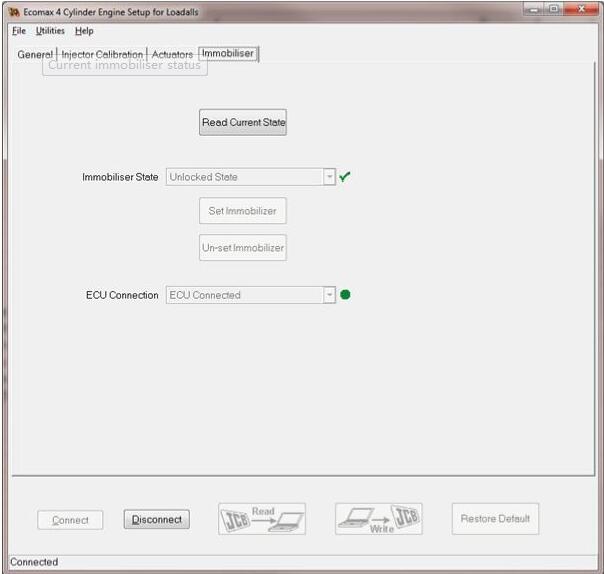Click the Connect button

(70, 520)
